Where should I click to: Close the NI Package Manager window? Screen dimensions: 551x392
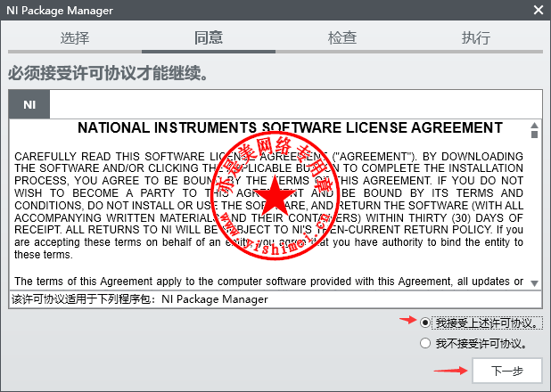[539, 10]
